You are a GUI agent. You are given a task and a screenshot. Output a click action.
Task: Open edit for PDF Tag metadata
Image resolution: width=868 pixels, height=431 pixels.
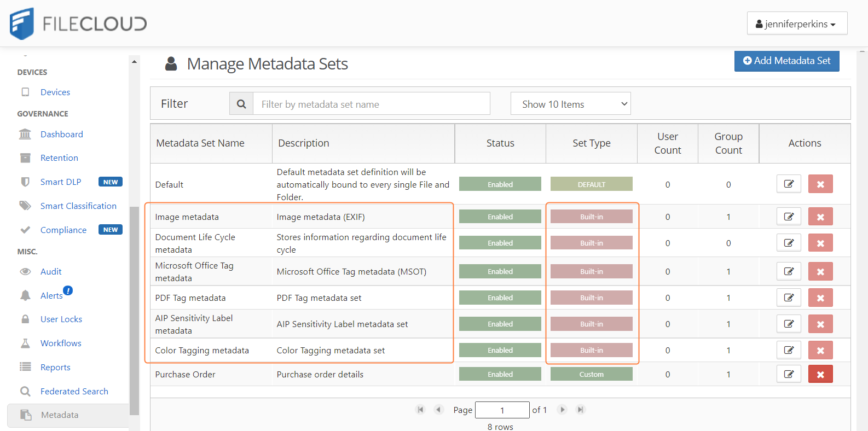[x=788, y=298]
